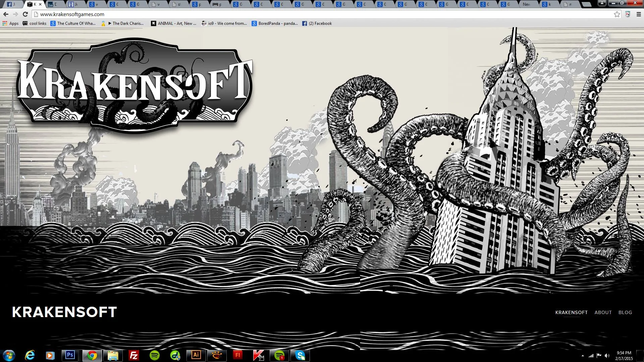Open Kaspersky from the taskbar
Image resolution: width=644 pixels, height=362 pixels.
click(x=258, y=355)
